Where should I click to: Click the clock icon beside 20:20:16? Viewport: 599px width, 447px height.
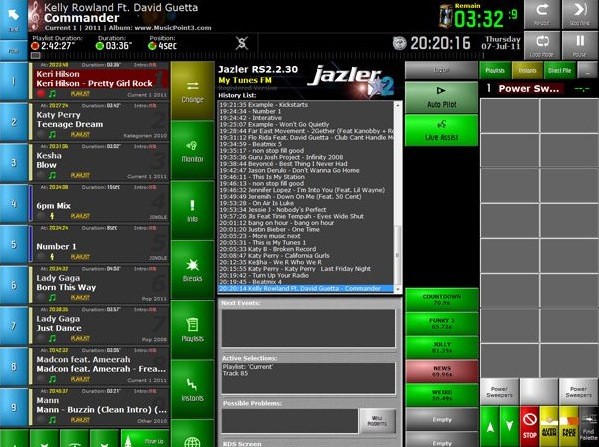tap(400, 43)
